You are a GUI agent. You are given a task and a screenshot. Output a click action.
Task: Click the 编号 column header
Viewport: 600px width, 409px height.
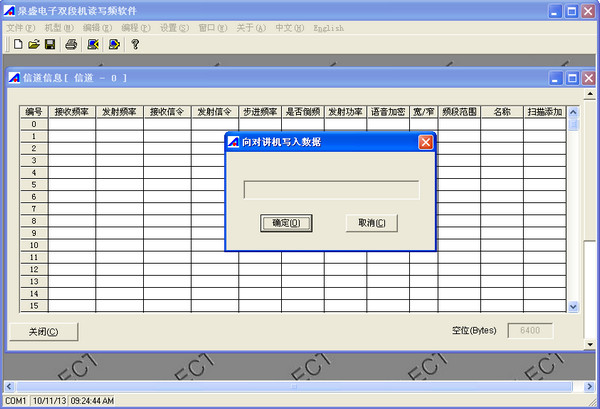34,112
